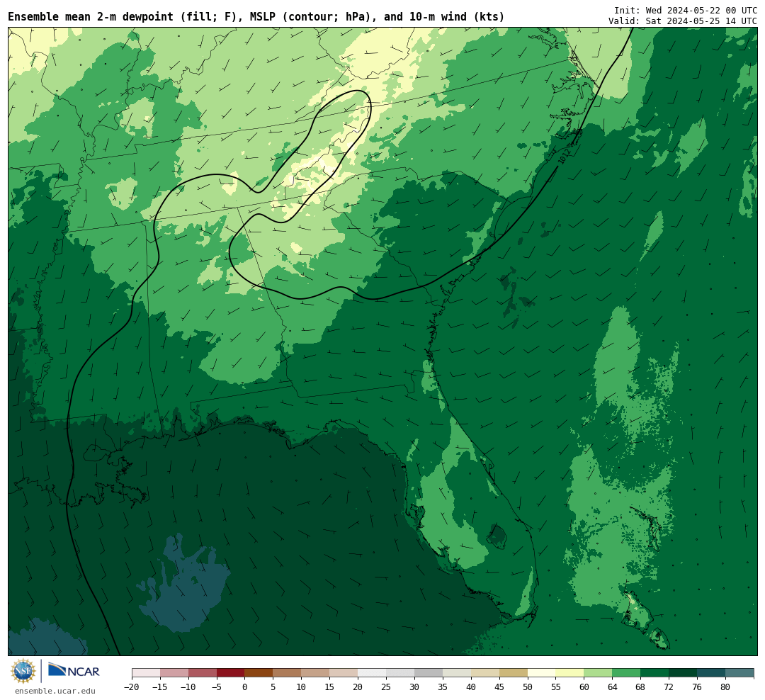Click the 64 to 68 medium green swatch
Viewport: 765px width, 700px height.
click(626, 673)
